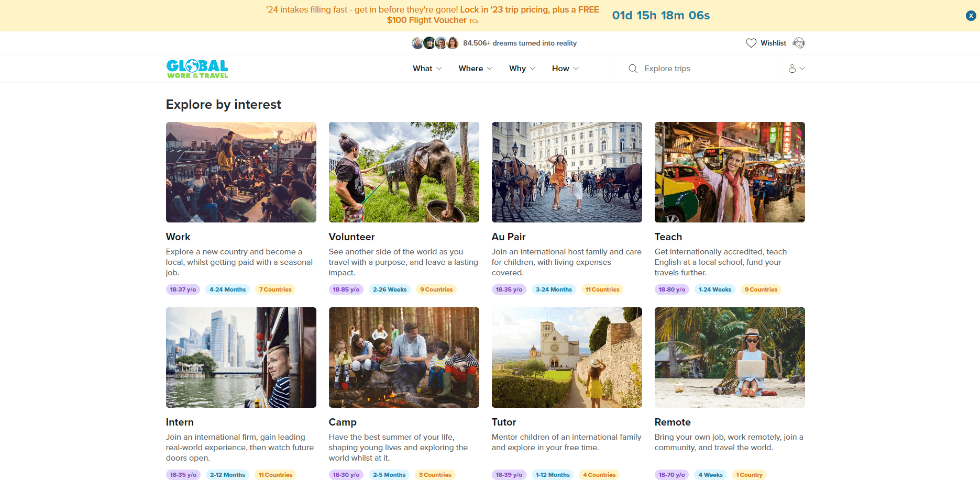The height and width of the screenshot is (480, 980).
Task: Dismiss the promo banner with X
Action: (x=971, y=16)
